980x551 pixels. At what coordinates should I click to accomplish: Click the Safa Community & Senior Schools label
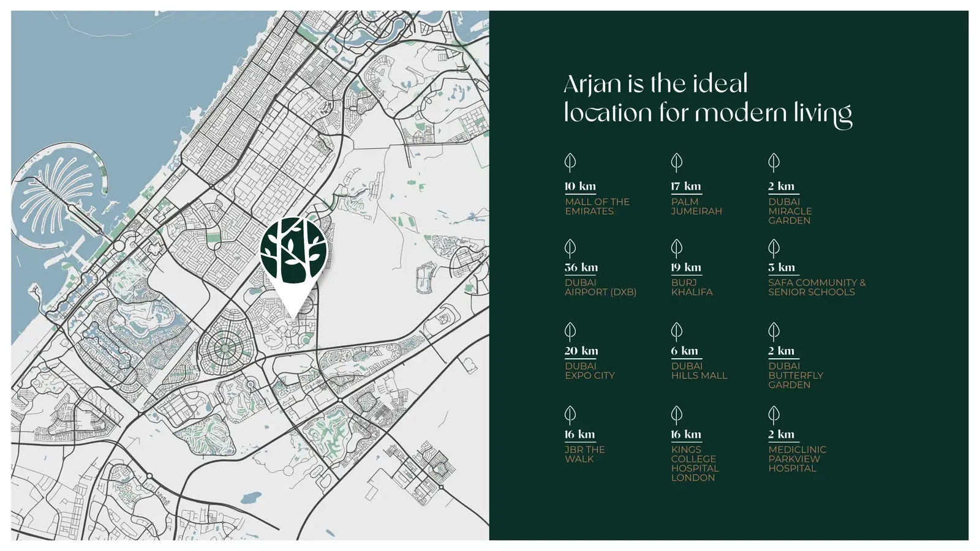pos(817,287)
